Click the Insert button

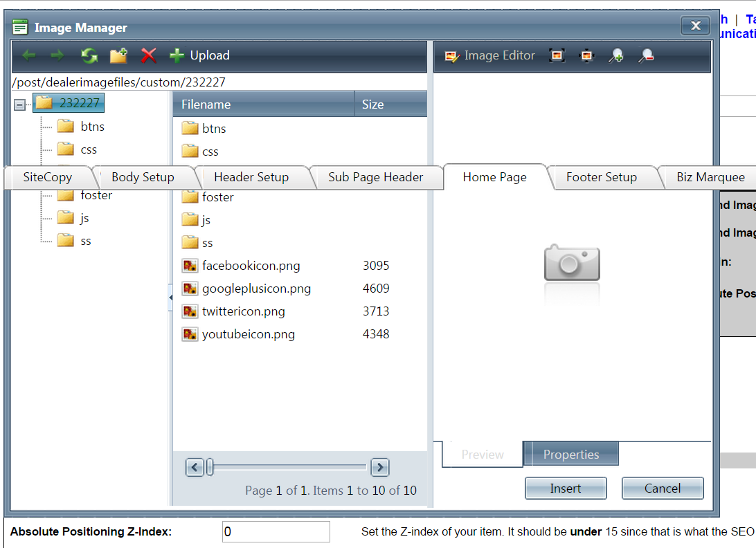[x=566, y=488]
